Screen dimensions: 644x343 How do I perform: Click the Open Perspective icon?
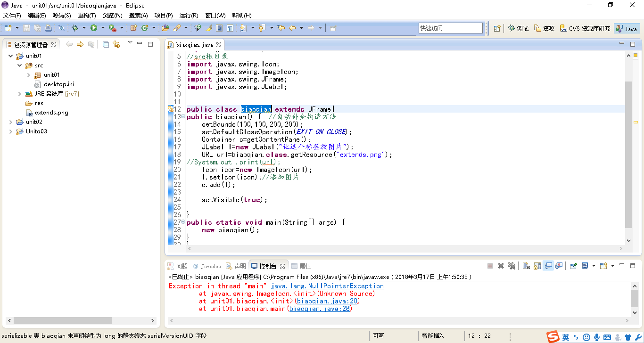(x=497, y=28)
